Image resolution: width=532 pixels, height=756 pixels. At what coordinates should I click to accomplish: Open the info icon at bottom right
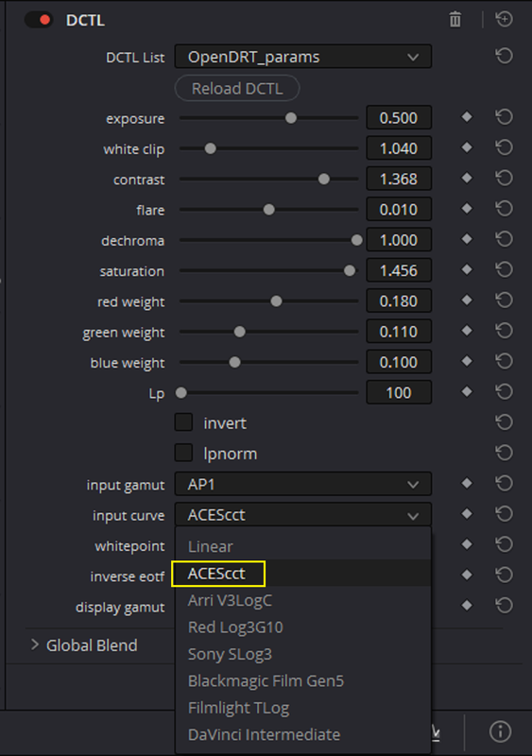(x=500, y=731)
